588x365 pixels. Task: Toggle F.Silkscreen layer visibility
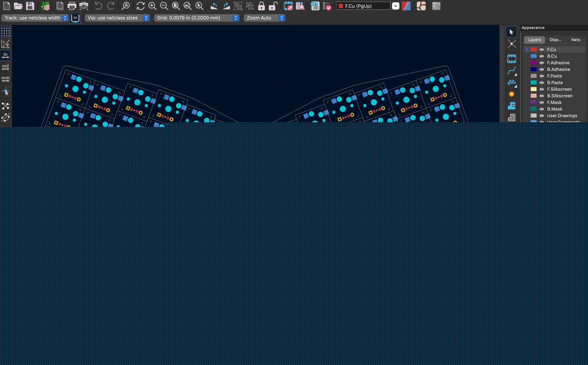point(542,89)
